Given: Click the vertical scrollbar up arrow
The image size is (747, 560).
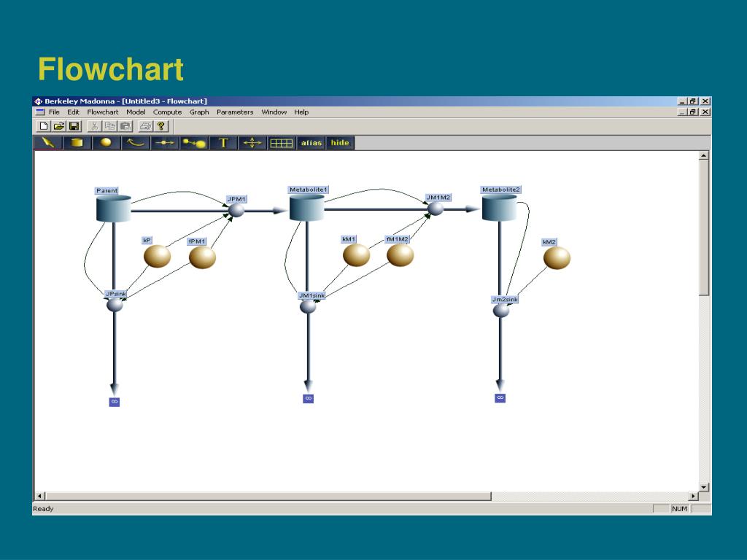Looking at the screenshot, I should tap(704, 155).
